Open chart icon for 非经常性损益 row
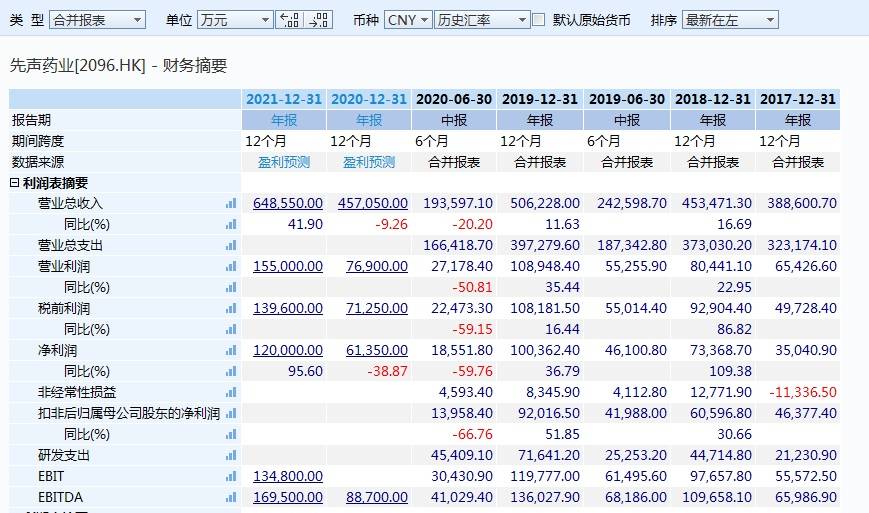 (231, 393)
